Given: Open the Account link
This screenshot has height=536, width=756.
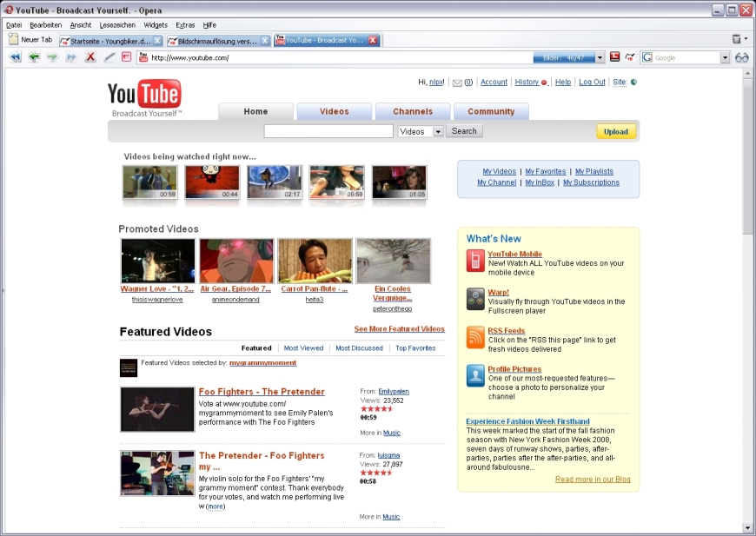Looking at the screenshot, I should click(494, 82).
